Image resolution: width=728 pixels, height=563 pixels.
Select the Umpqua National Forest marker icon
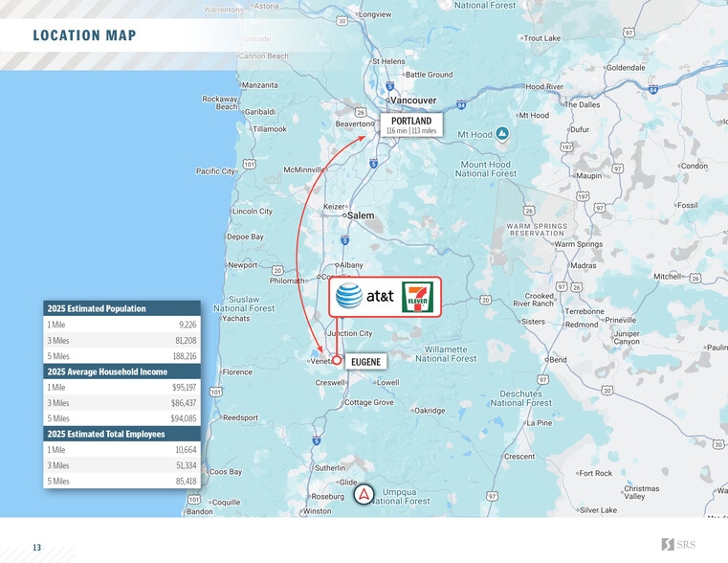click(x=364, y=494)
